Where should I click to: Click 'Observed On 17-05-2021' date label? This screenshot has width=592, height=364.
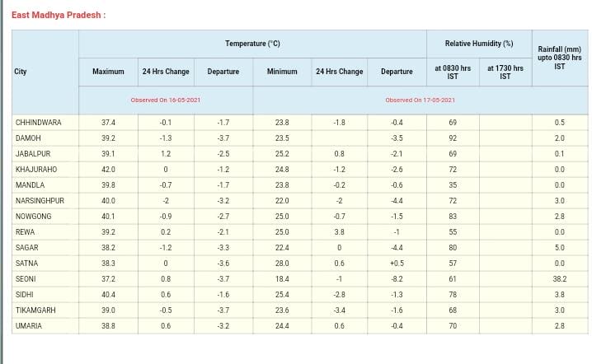coord(420,100)
